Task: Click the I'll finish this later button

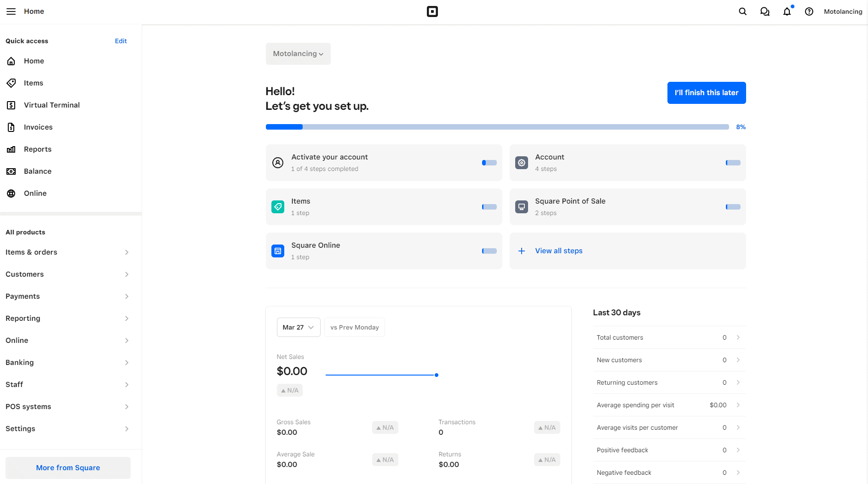Action: (707, 92)
